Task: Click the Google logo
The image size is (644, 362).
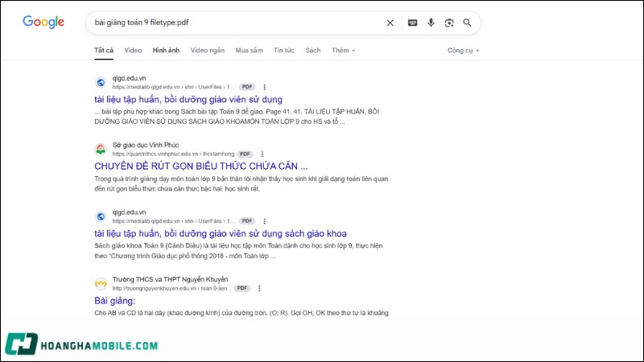Action: pos(43,22)
